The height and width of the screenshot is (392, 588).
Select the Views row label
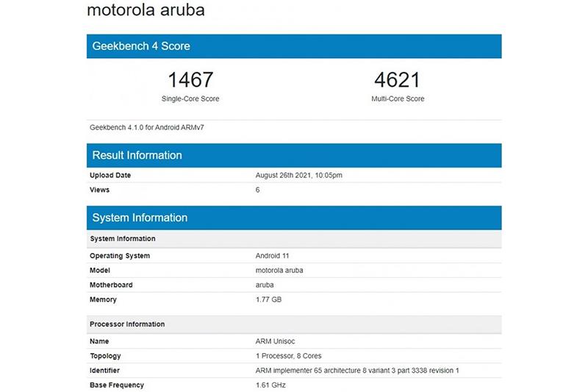[x=99, y=190]
